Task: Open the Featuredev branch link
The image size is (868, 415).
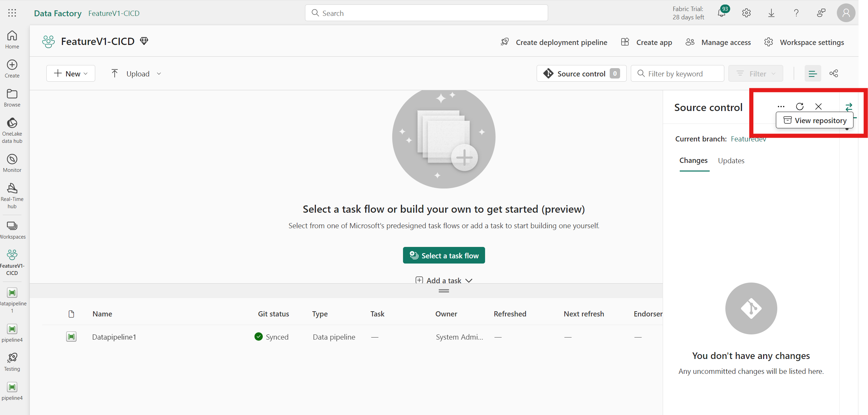Action: click(x=748, y=139)
